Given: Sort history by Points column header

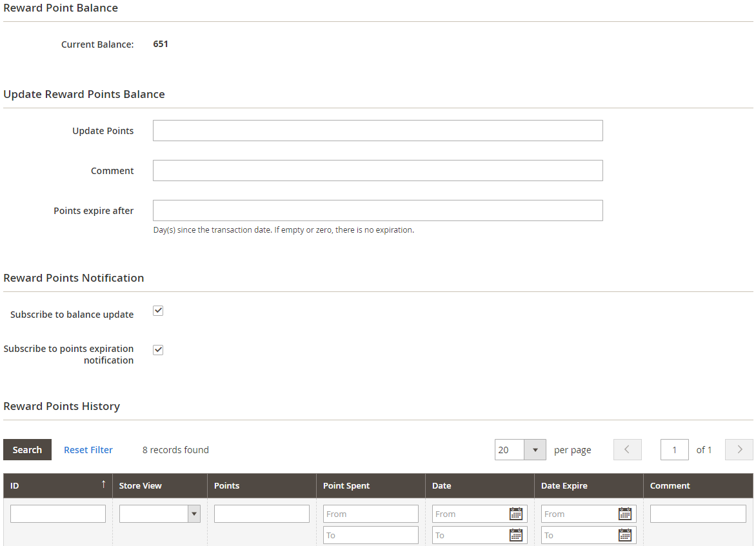Looking at the screenshot, I should pyautogui.click(x=261, y=486).
